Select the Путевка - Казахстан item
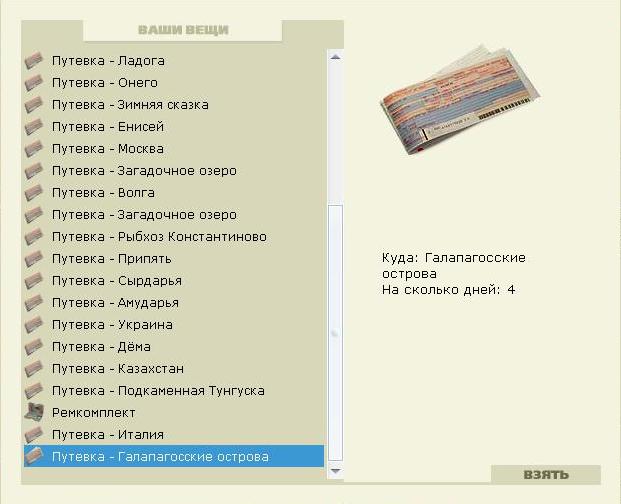This screenshot has width=621, height=504. [174, 369]
